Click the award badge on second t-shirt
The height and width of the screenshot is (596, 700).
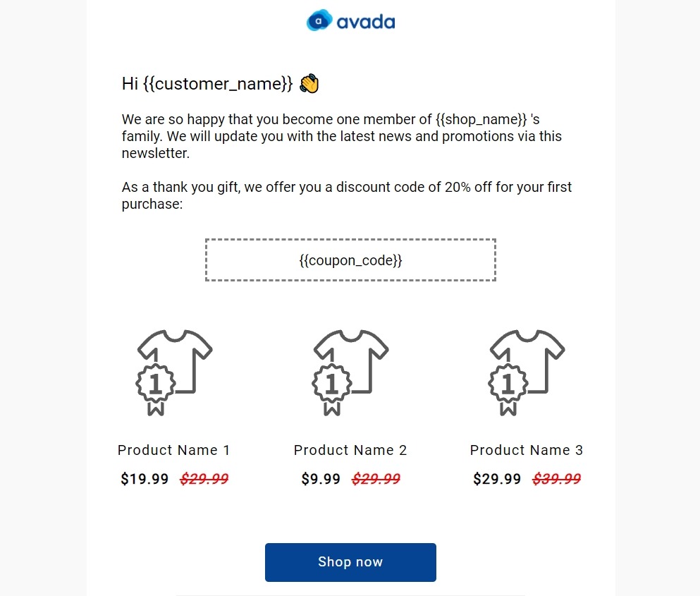[332, 389]
